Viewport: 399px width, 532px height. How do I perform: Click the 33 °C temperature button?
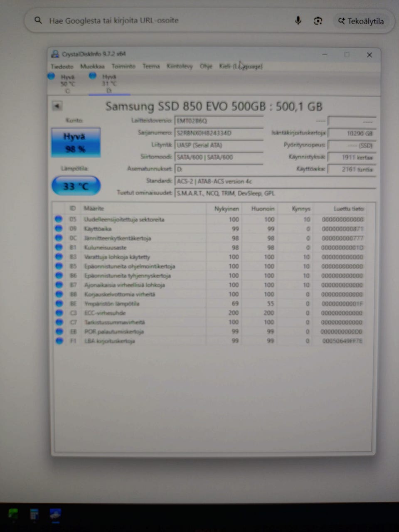coord(76,186)
